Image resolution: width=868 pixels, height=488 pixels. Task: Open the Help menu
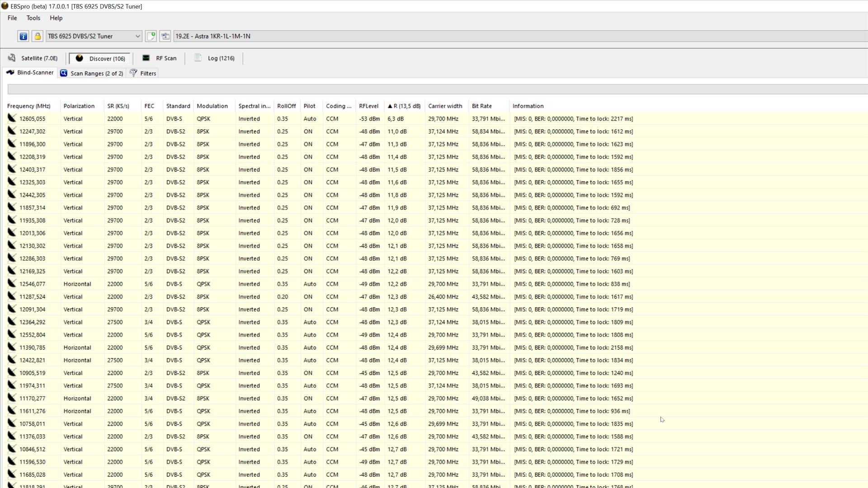click(x=56, y=18)
